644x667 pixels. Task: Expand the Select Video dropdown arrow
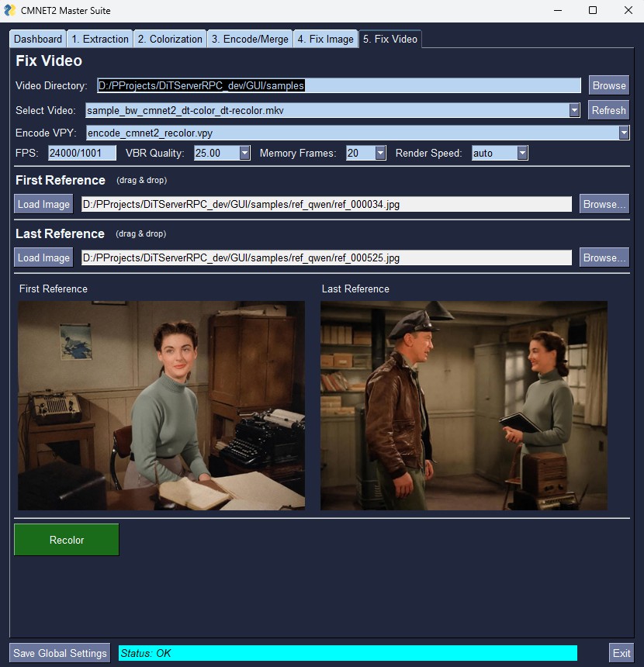[x=574, y=111]
